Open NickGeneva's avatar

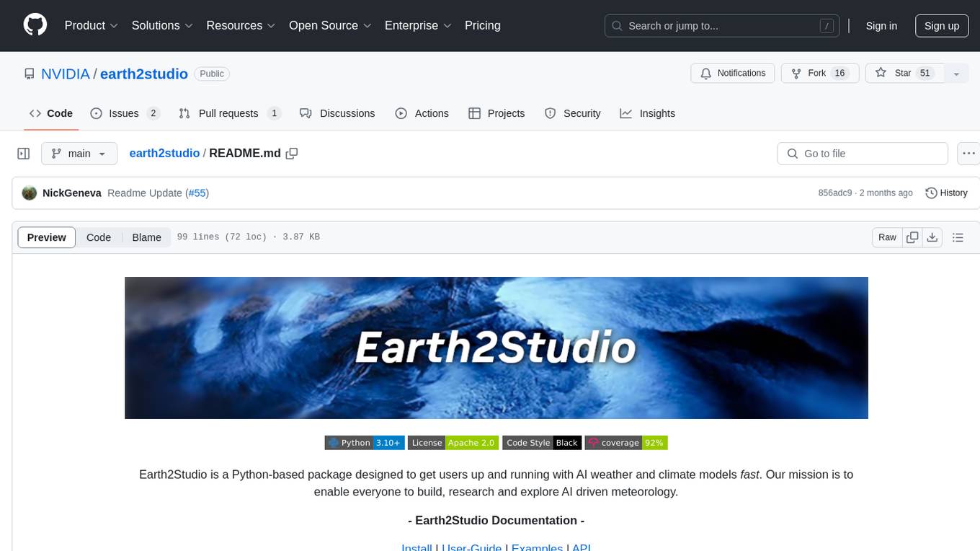click(30, 193)
